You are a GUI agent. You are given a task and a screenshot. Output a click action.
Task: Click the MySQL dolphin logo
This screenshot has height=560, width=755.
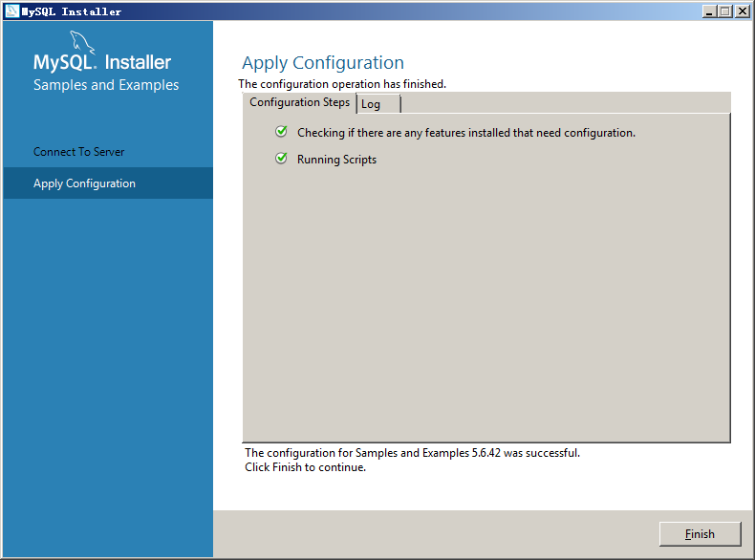pos(82,42)
